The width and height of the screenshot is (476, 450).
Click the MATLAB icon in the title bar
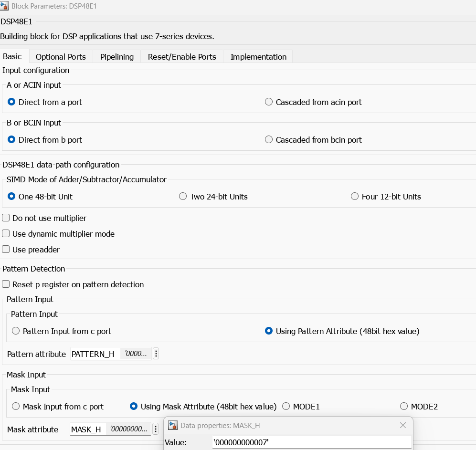click(x=5, y=6)
